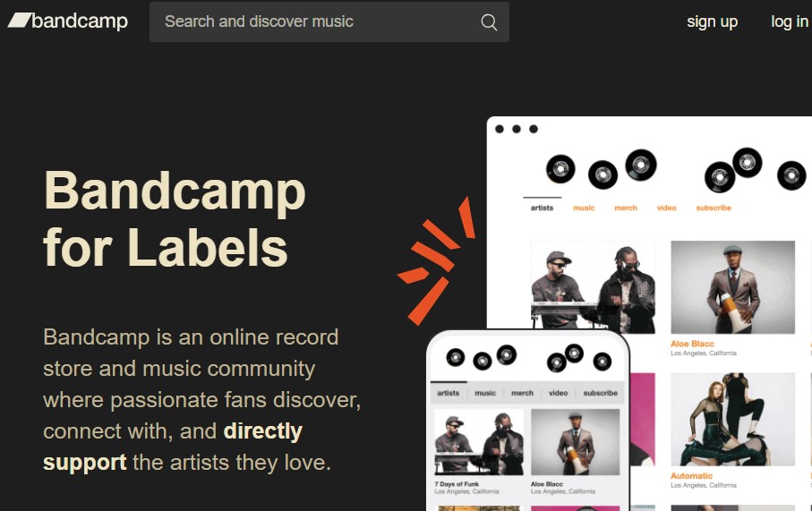Select the subscribe tab on phone mockup
The height and width of the screenshot is (511, 812).
pos(600,393)
